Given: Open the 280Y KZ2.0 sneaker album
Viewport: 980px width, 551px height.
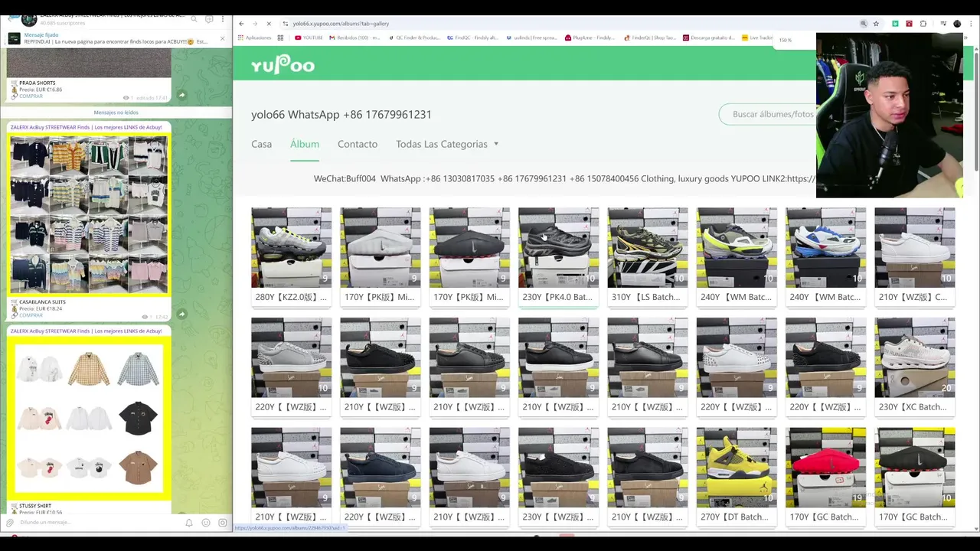Looking at the screenshot, I should 291,256.
